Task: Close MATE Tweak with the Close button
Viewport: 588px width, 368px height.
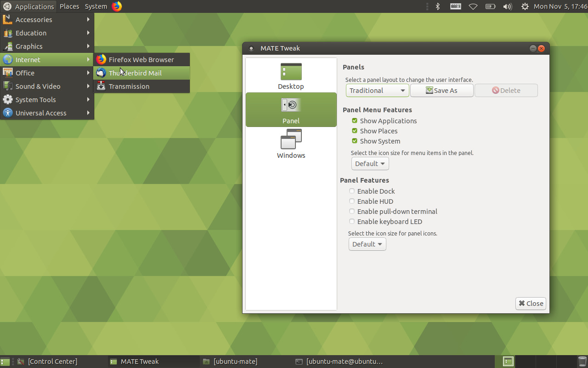Action: point(530,303)
